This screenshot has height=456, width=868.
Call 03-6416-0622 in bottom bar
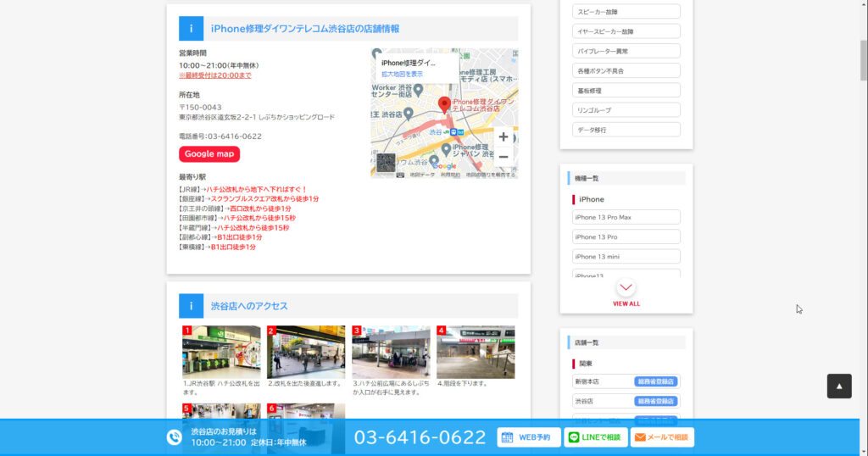pos(420,437)
